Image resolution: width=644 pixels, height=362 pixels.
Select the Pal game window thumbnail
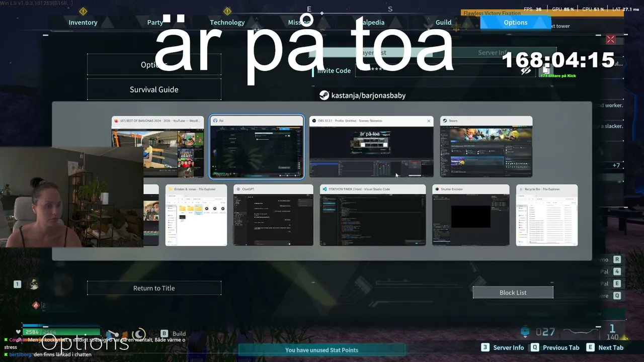(x=257, y=147)
